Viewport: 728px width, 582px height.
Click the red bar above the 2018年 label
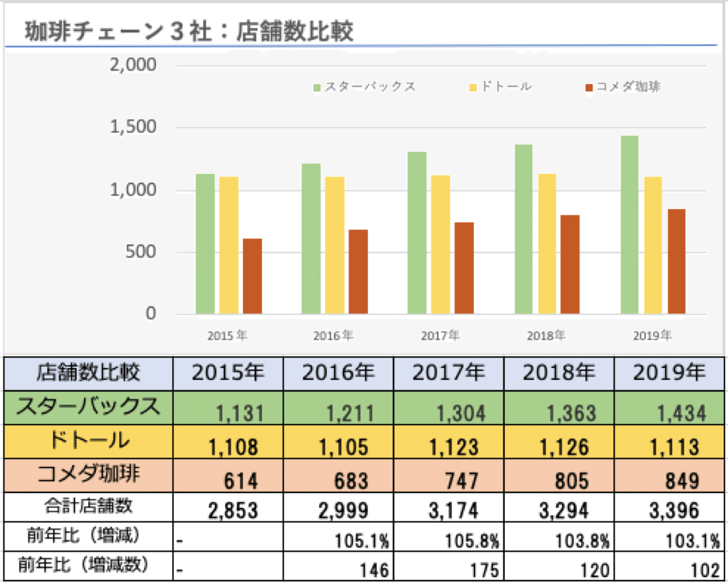tap(568, 265)
